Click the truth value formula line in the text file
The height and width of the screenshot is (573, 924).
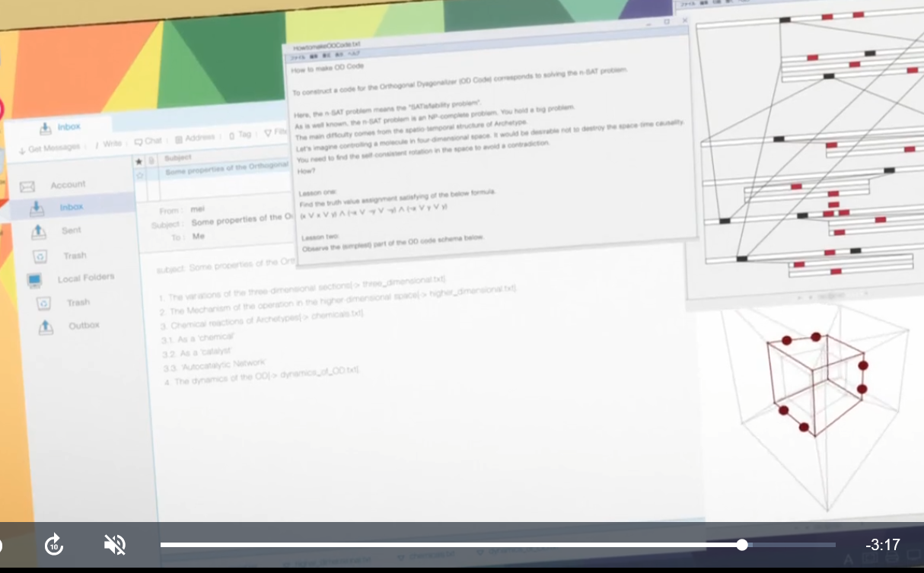(x=374, y=212)
